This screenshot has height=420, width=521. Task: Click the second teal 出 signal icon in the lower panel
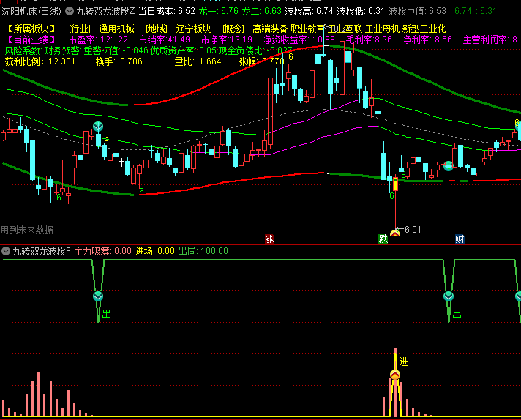tap(449, 296)
